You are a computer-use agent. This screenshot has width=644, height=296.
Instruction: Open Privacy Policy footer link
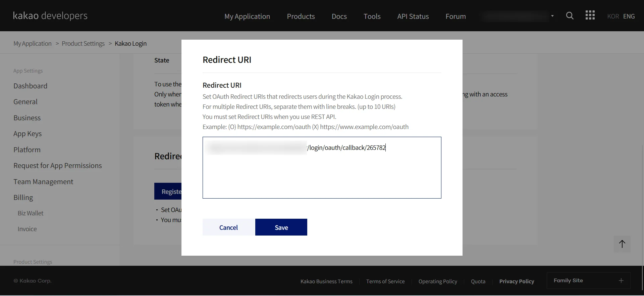517,281
